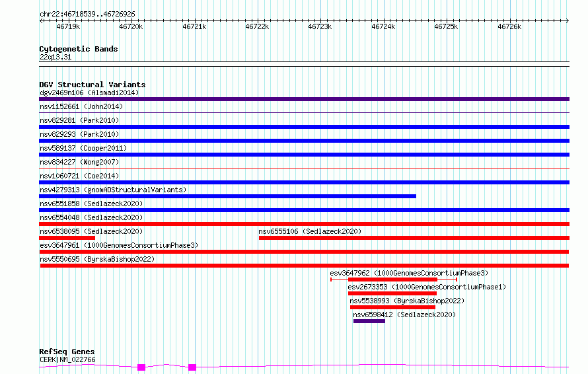Click the 46722k ruler position

257,26
